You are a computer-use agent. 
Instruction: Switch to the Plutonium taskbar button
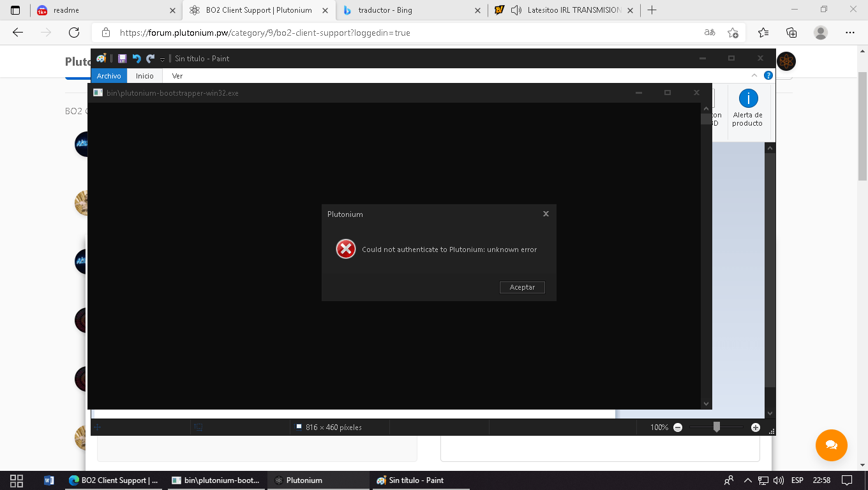tap(318, 480)
